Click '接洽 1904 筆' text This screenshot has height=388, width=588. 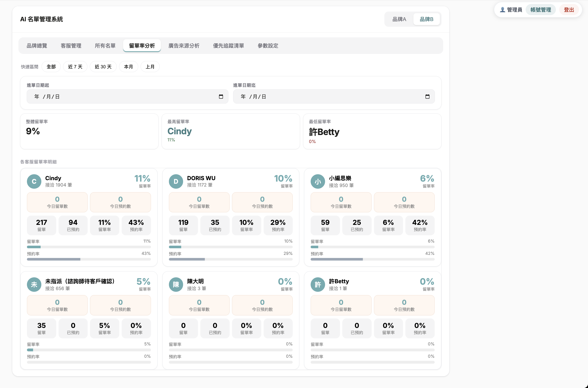(x=59, y=185)
